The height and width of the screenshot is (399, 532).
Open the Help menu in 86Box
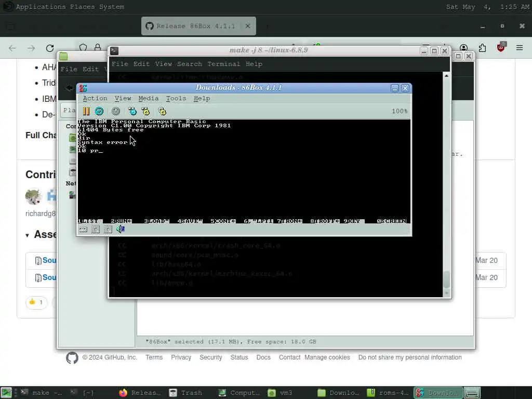202,98
